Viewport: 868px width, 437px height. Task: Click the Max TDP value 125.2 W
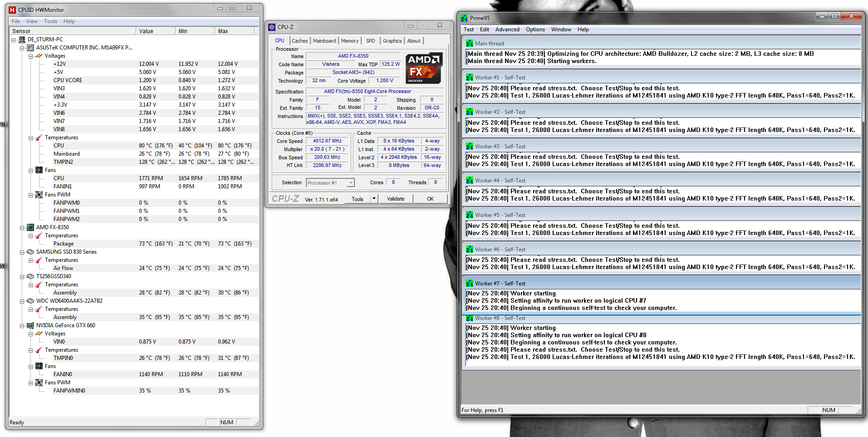point(391,64)
